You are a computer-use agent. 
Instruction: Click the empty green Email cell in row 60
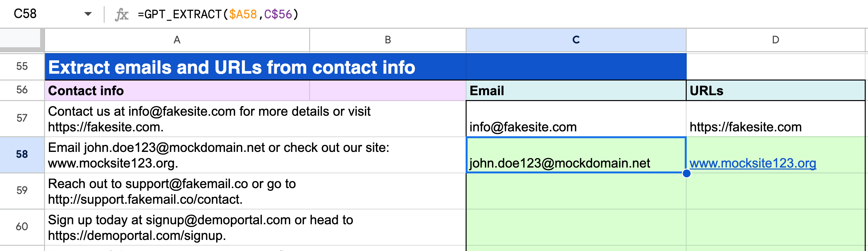576,227
